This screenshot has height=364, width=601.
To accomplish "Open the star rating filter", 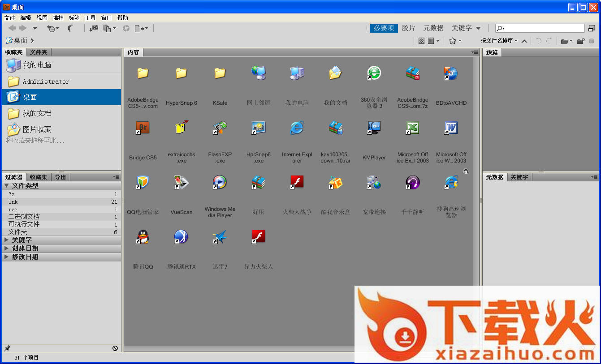I will point(455,41).
